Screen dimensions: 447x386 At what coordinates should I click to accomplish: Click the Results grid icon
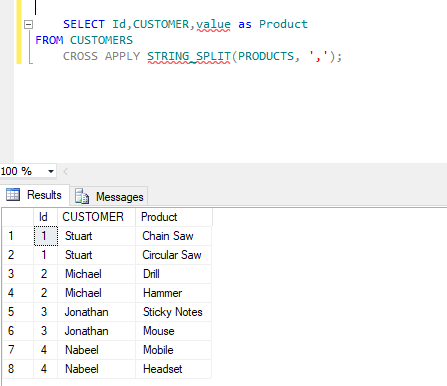point(13,195)
